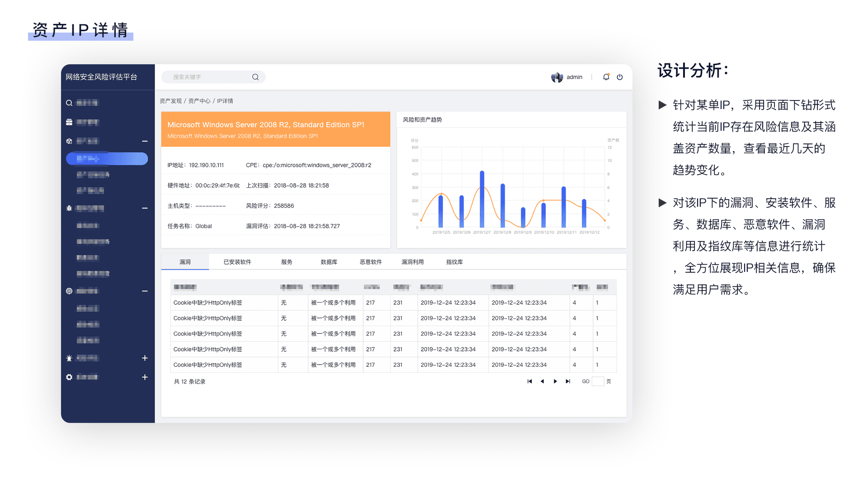Click the cube icon in the sidebar
This screenshot has width=868, height=489.
pos(69,141)
